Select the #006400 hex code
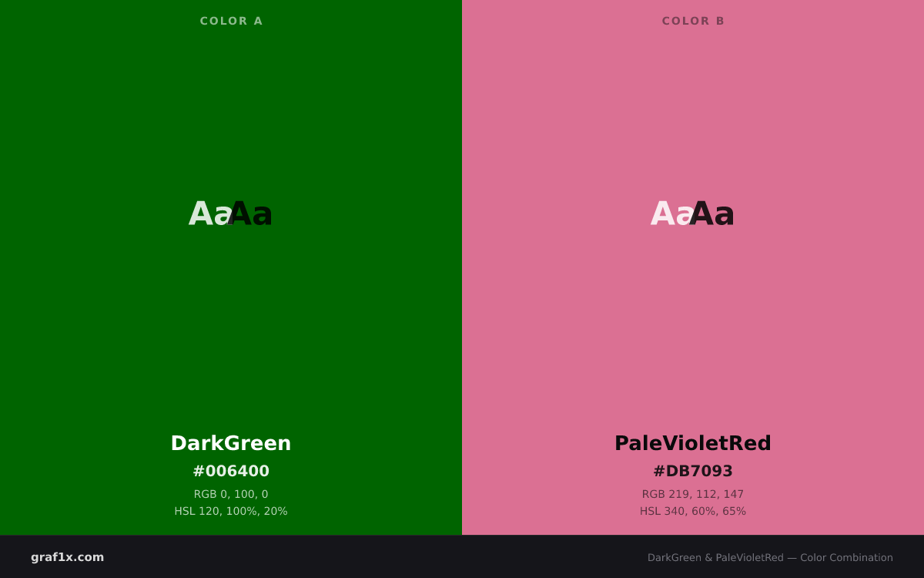 click(x=231, y=471)
